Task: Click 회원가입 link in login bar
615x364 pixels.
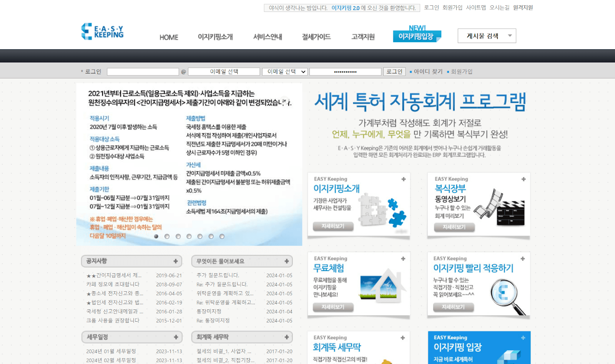Action: 462,71
